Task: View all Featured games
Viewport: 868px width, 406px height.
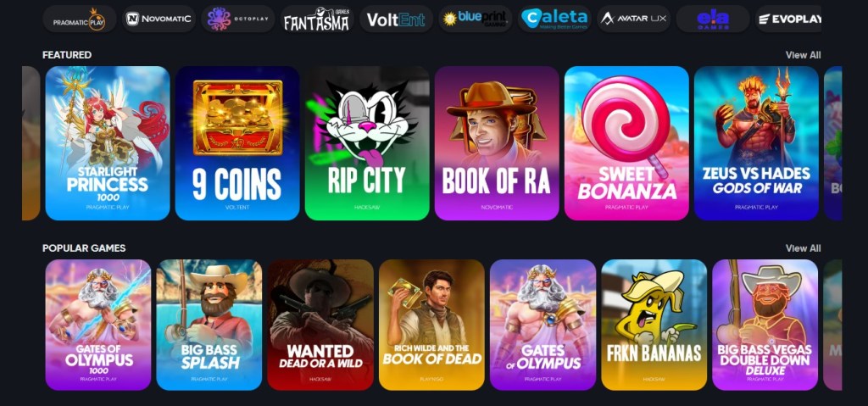Action: [x=803, y=55]
